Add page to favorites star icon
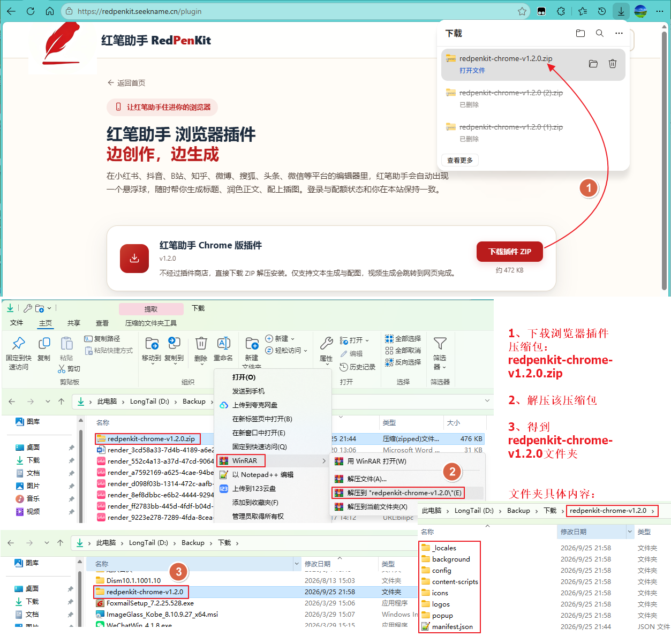The width and height of the screenshot is (671, 644). [x=522, y=11]
